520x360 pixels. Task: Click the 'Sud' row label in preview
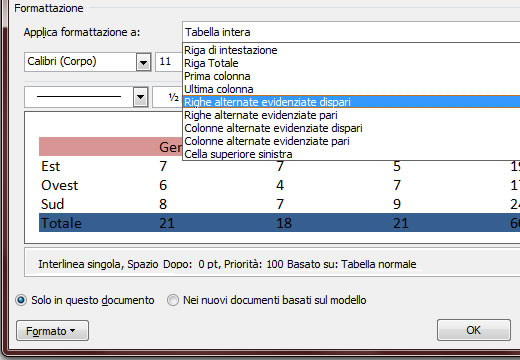pos(52,204)
